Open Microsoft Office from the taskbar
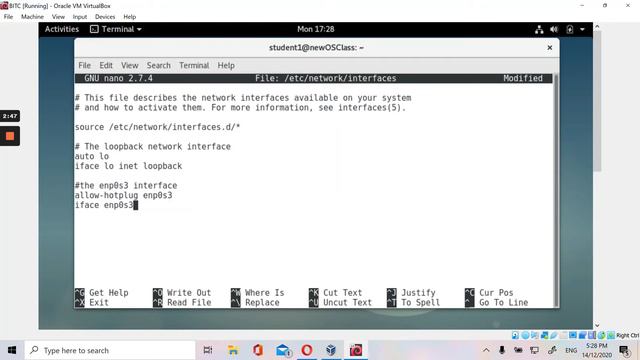The image size is (640, 360). (258, 350)
